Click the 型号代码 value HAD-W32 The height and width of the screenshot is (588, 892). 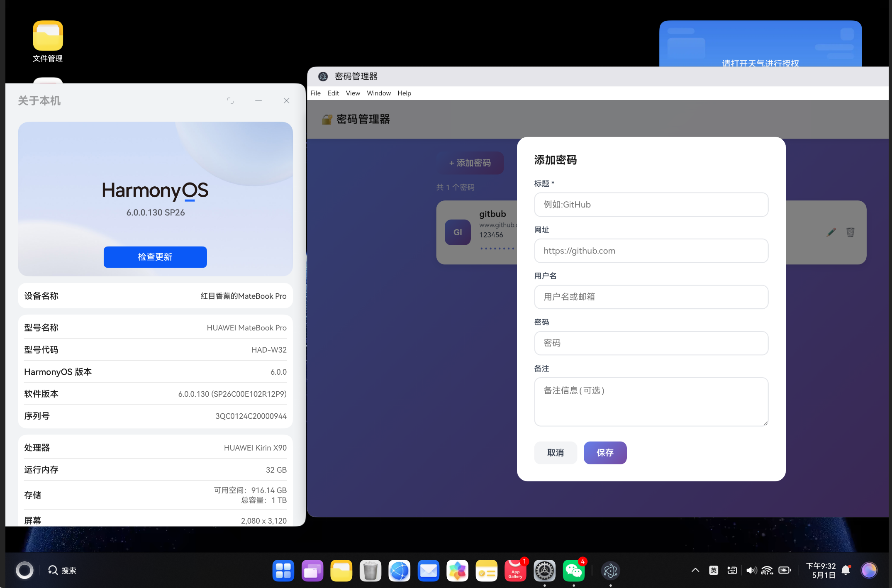(x=269, y=350)
